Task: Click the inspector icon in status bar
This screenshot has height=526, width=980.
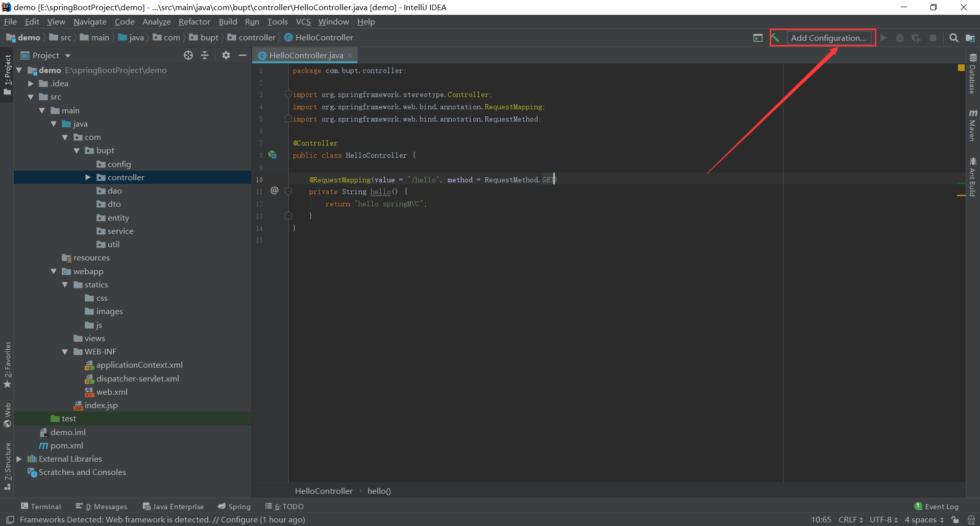Action: 971,520
